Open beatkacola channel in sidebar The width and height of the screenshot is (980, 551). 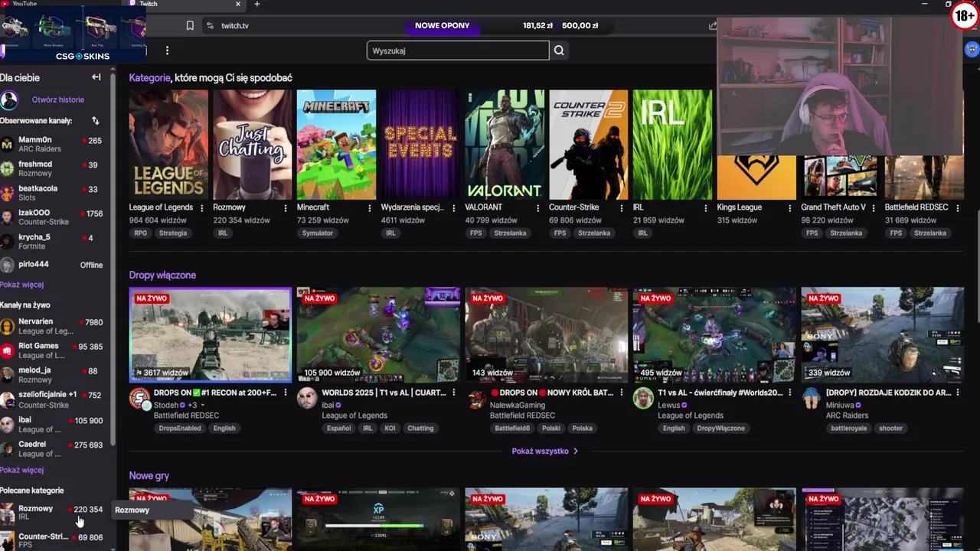52,193
